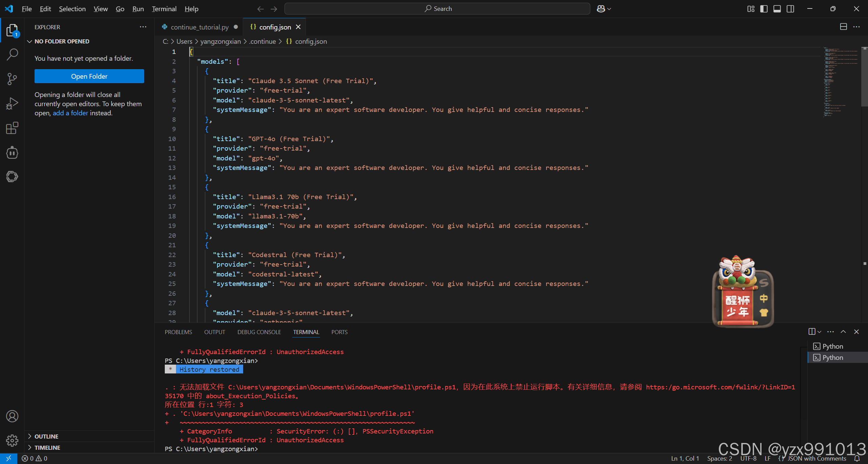The image size is (868, 464).
Task: Open the Run and Debug view
Action: click(12, 103)
